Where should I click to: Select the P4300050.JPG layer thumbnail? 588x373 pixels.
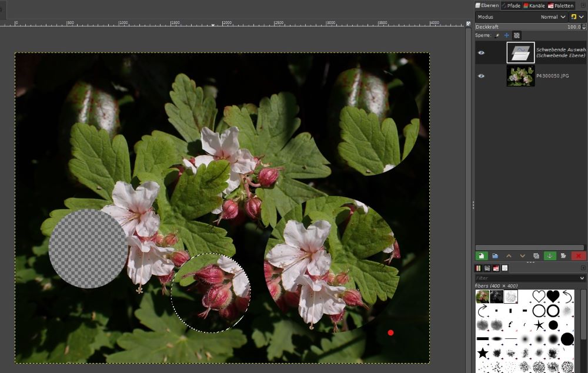coord(520,76)
